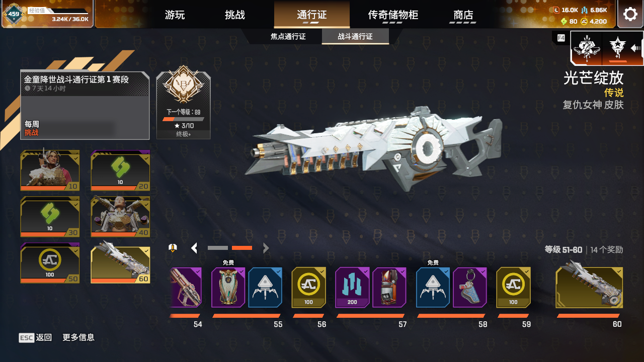Select the level 56 100 Apex Coins reward
644x362 pixels.
(308, 287)
